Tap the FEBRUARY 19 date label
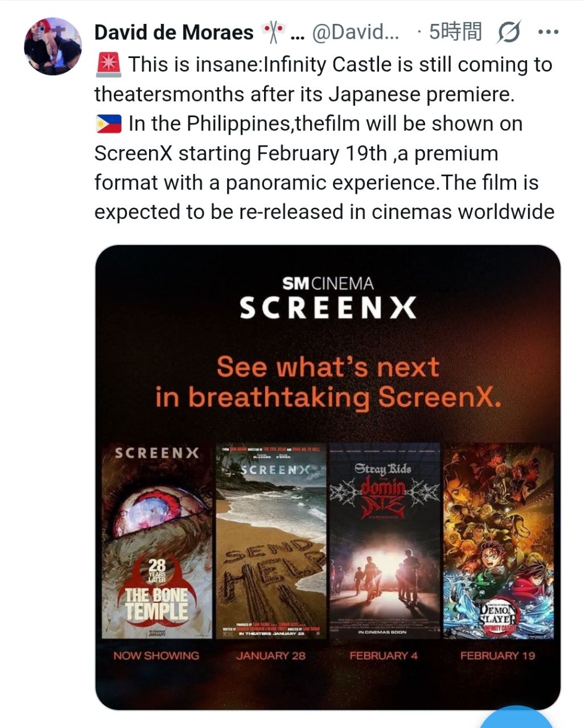The width and height of the screenshot is (585, 728). (x=498, y=655)
